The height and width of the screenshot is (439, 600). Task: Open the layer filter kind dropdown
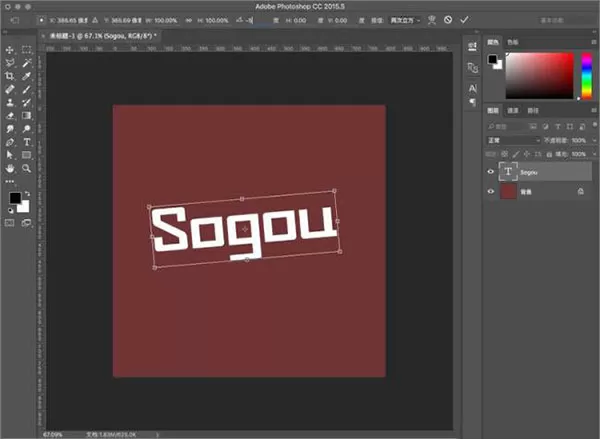click(x=505, y=126)
